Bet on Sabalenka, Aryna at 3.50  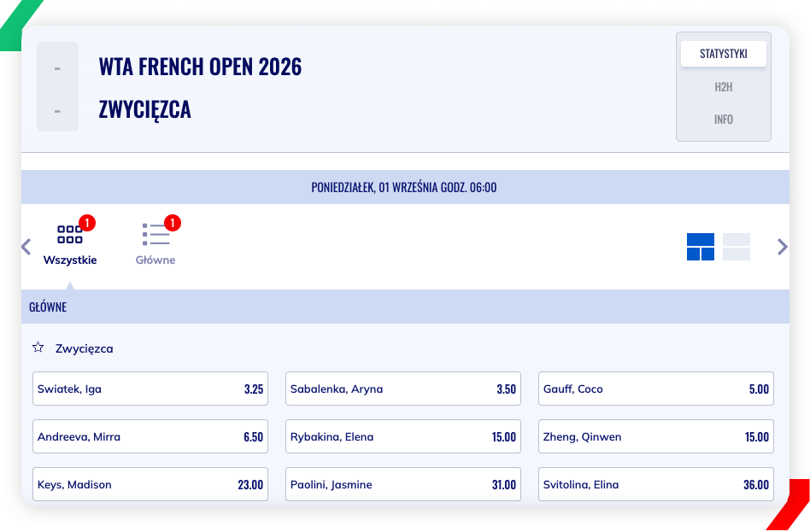pyautogui.click(x=403, y=389)
